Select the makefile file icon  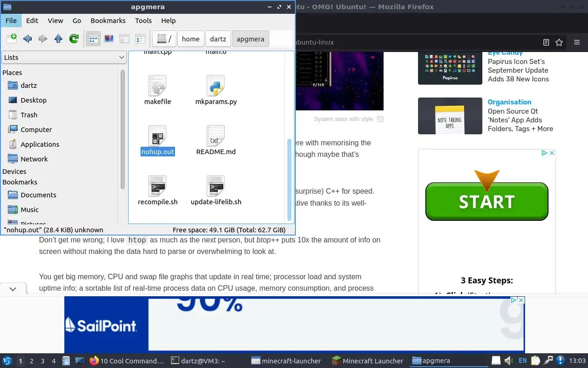(x=158, y=86)
